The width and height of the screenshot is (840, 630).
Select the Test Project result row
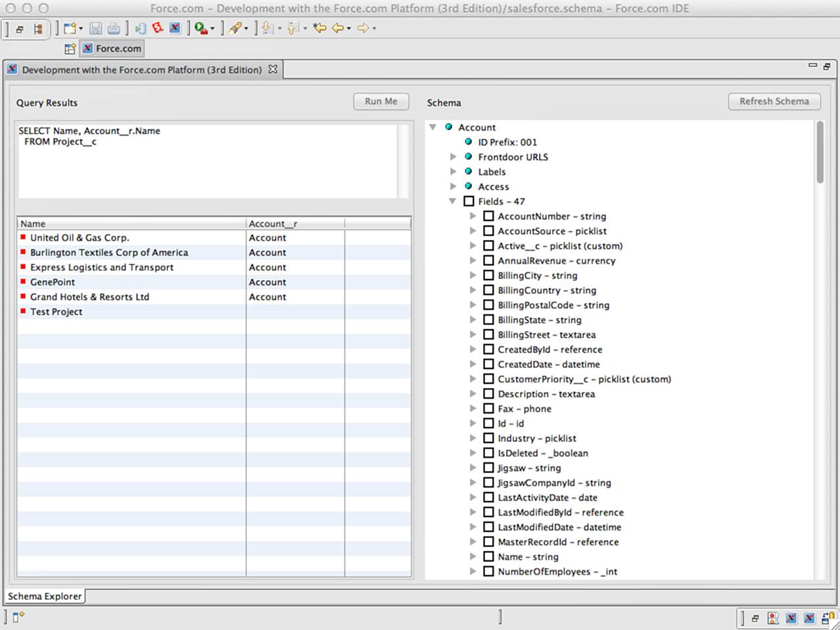click(x=214, y=312)
